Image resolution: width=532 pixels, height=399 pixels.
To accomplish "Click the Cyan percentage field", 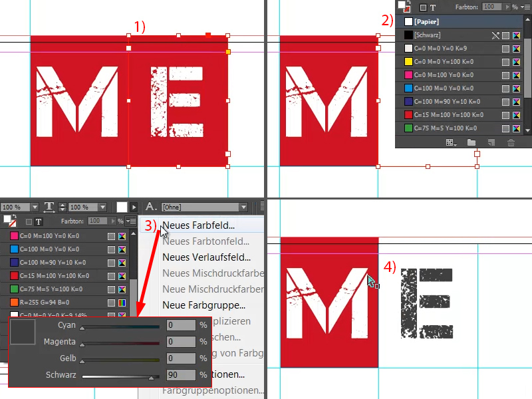I will click(181, 325).
